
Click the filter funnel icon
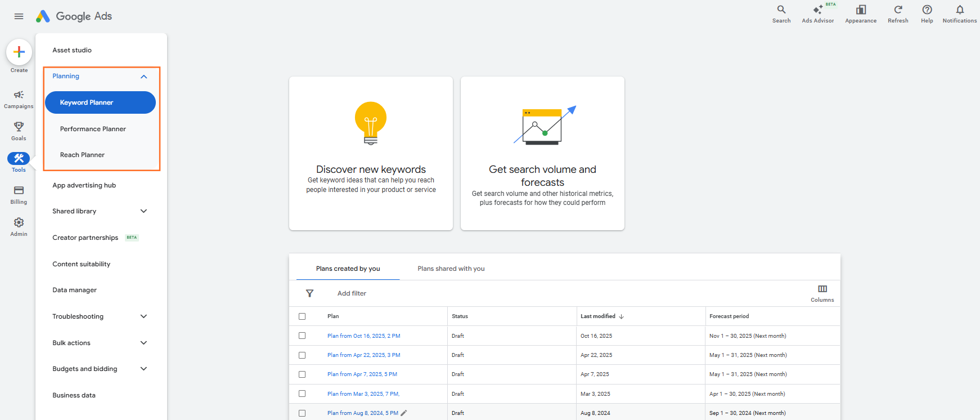click(309, 293)
